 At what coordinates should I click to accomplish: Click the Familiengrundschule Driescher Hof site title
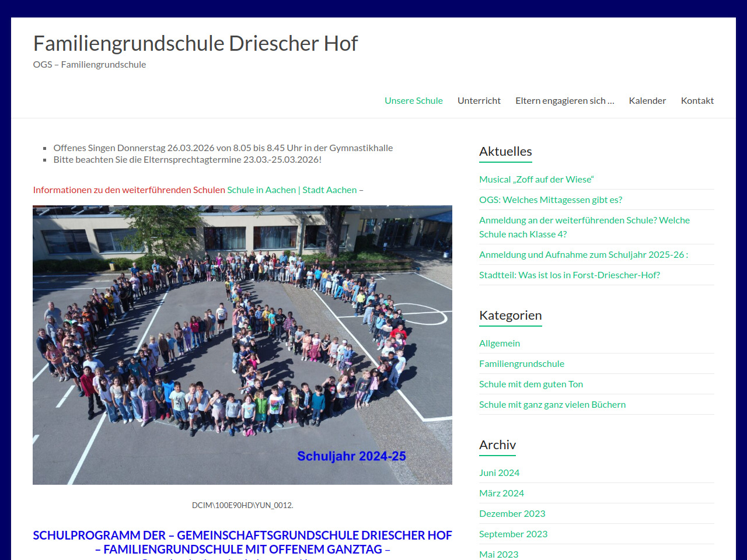point(195,43)
